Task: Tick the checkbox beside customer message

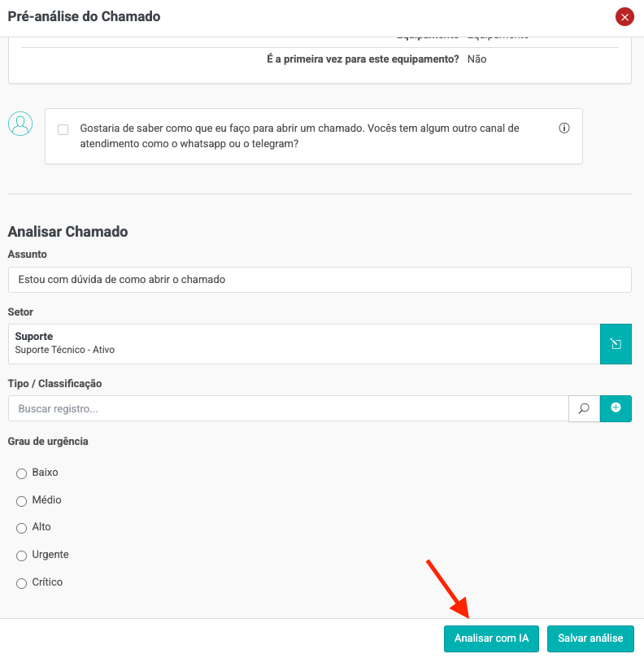Action: pos(63,129)
